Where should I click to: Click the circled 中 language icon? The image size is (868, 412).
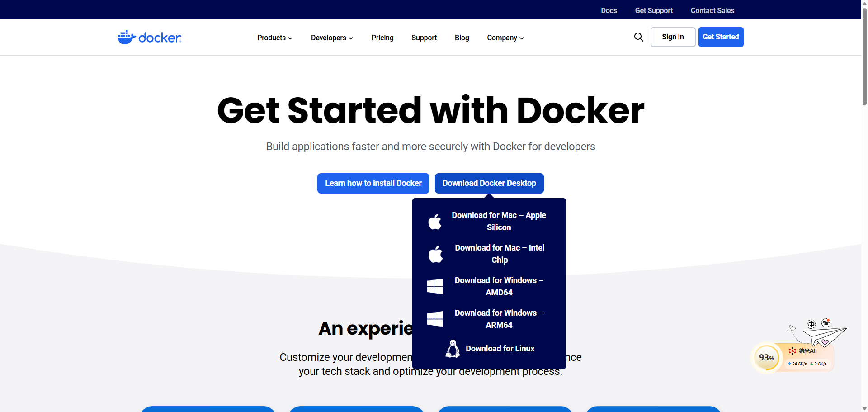pyautogui.click(x=811, y=324)
